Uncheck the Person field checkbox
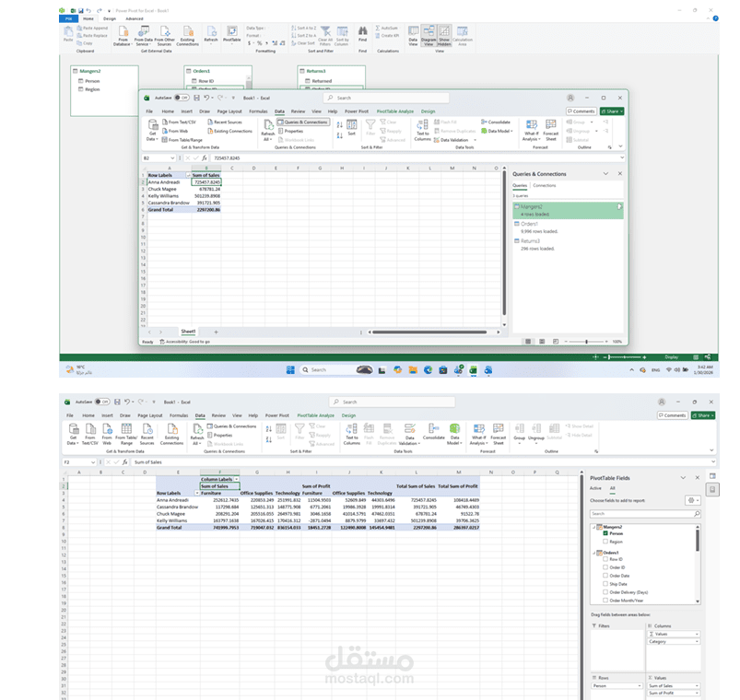 tap(605, 533)
